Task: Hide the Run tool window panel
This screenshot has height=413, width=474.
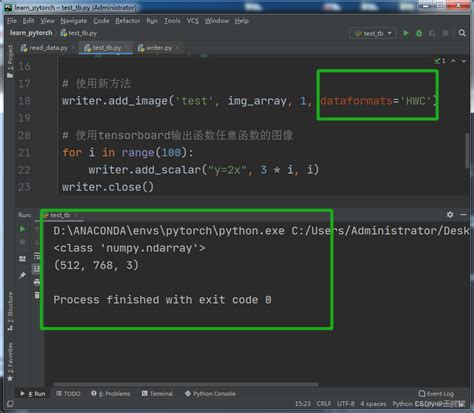Action: [463, 215]
